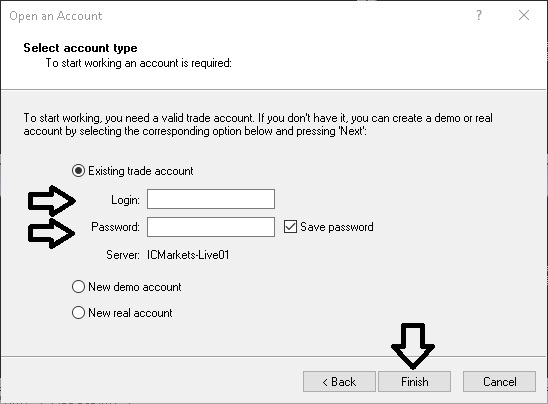The width and height of the screenshot is (548, 404).
Task: Click the Password: field label
Action: coord(115,227)
